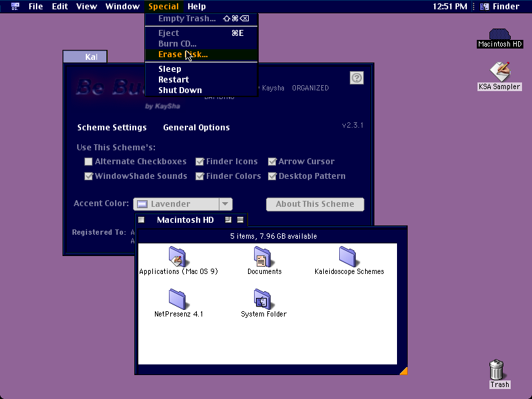Select the Trash icon on desktop
Viewport: 532px width, 399px height.
497,370
